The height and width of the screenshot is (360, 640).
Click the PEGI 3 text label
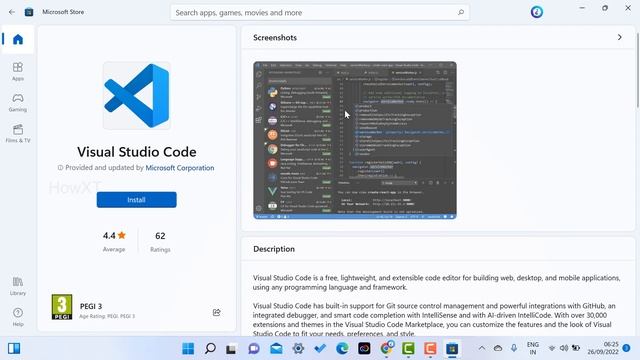tap(91, 306)
